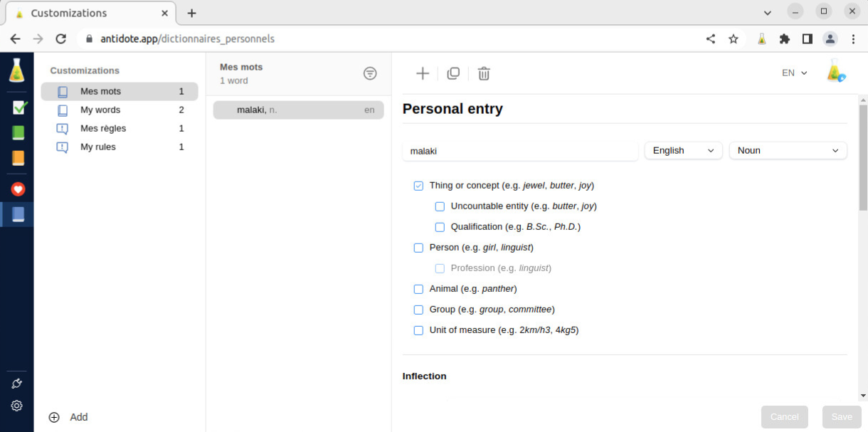Click the malaki word input field
868x432 pixels.
[x=520, y=151]
